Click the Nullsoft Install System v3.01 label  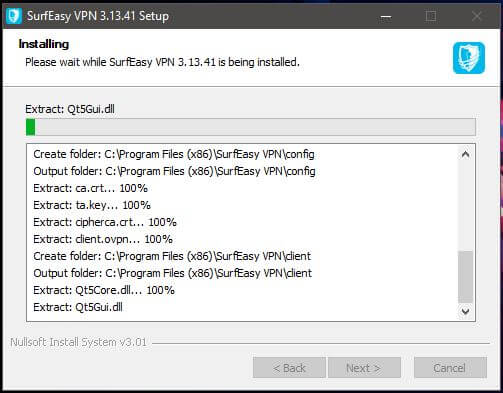pos(78,342)
